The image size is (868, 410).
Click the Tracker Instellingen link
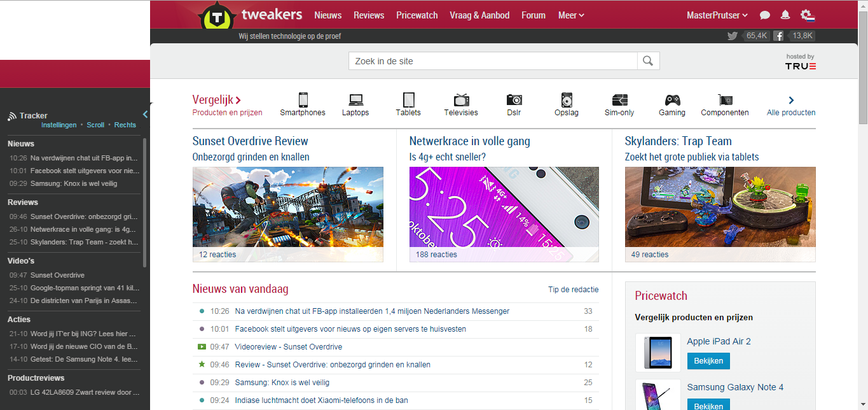(x=59, y=125)
